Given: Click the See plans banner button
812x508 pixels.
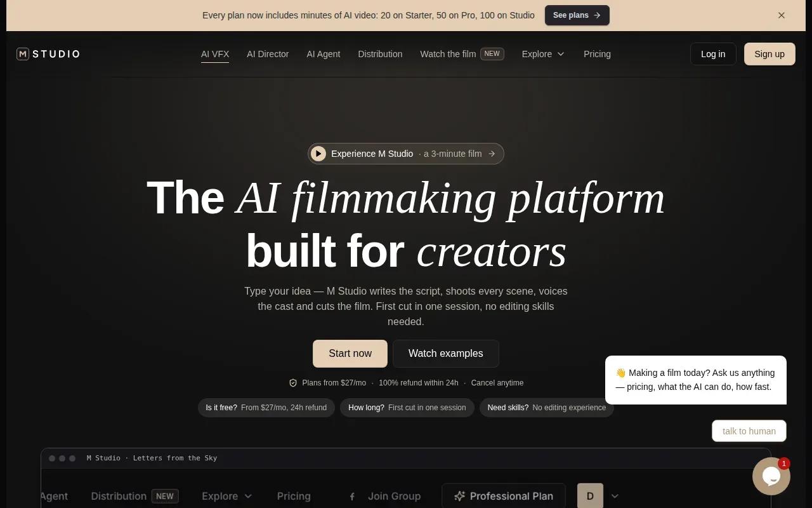Looking at the screenshot, I should click(x=577, y=15).
